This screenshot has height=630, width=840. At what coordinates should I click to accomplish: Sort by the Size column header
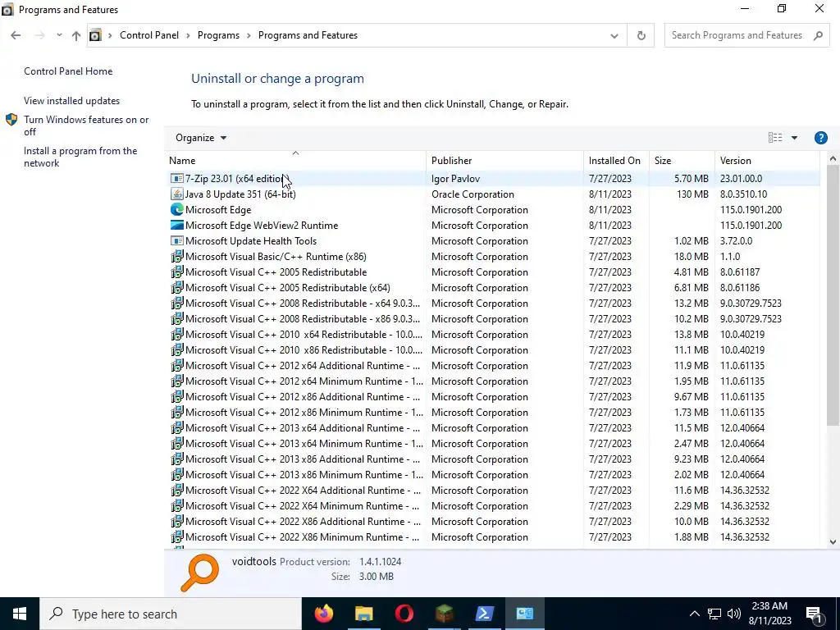[682, 160]
